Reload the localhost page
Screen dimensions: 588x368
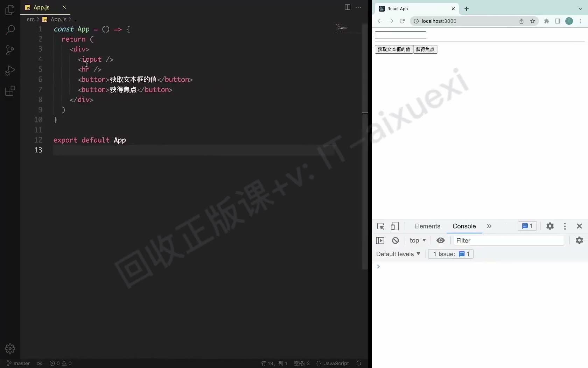click(402, 21)
